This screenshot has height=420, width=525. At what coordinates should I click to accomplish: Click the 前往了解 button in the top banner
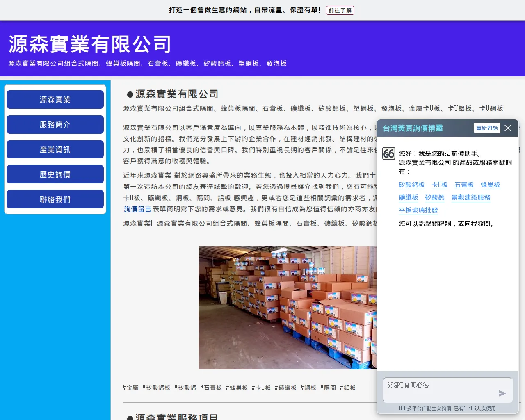click(x=340, y=10)
